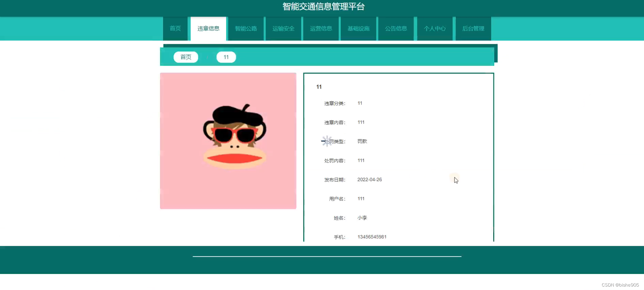The height and width of the screenshot is (290, 644).
Task: Switch to the 智能公路 tab
Action: click(246, 29)
